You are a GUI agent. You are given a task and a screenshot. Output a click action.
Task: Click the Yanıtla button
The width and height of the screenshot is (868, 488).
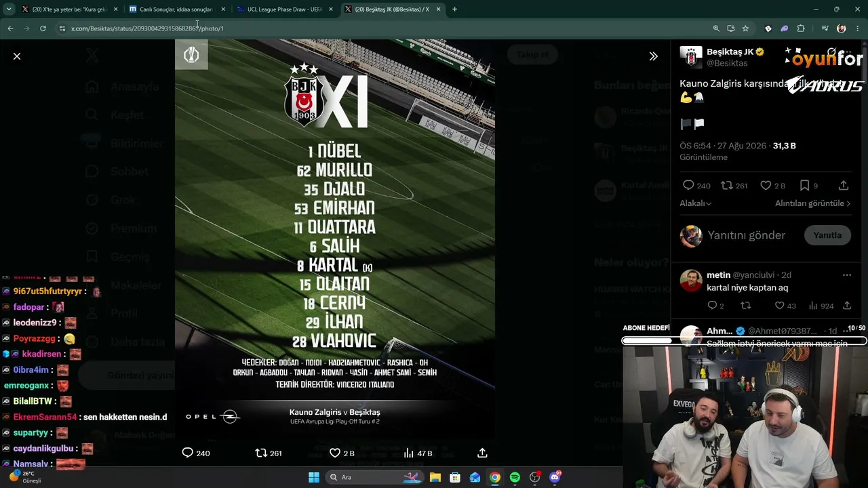[827, 235]
